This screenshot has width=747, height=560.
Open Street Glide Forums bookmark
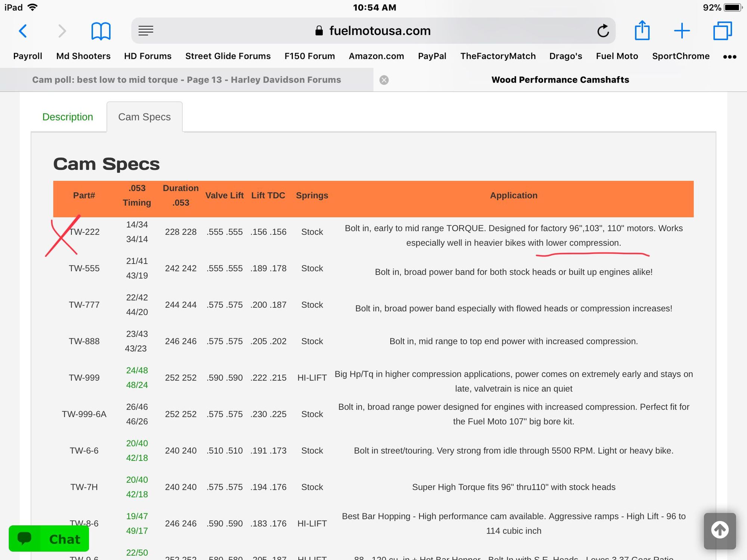click(x=228, y=56)
